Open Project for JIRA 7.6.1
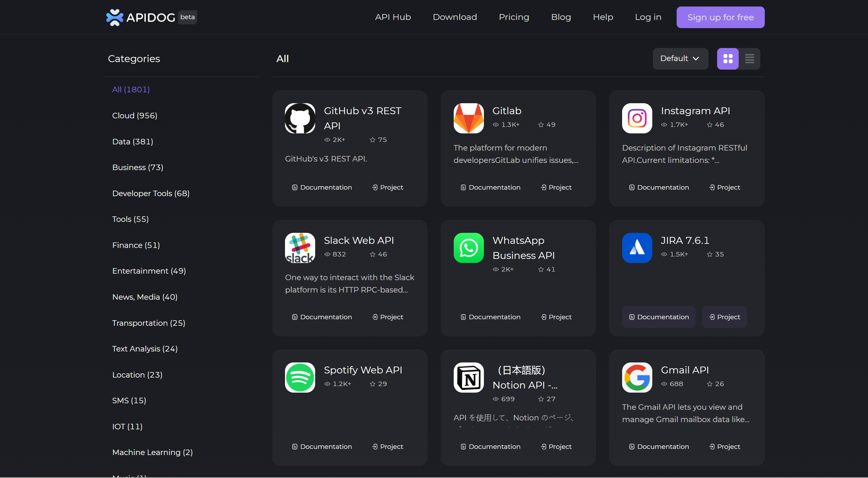The width and height of the screenshot is (868, 478). (724, 317)
